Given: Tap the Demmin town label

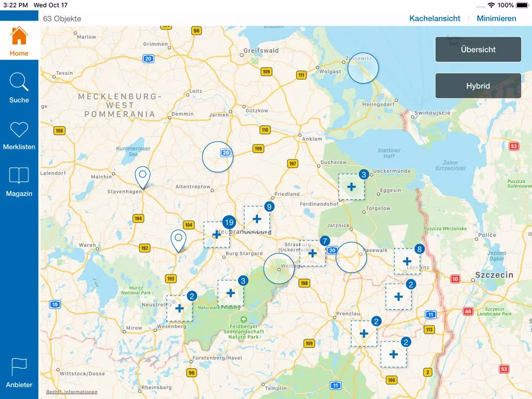Looking at the screenshot, I should click(183, 114).
